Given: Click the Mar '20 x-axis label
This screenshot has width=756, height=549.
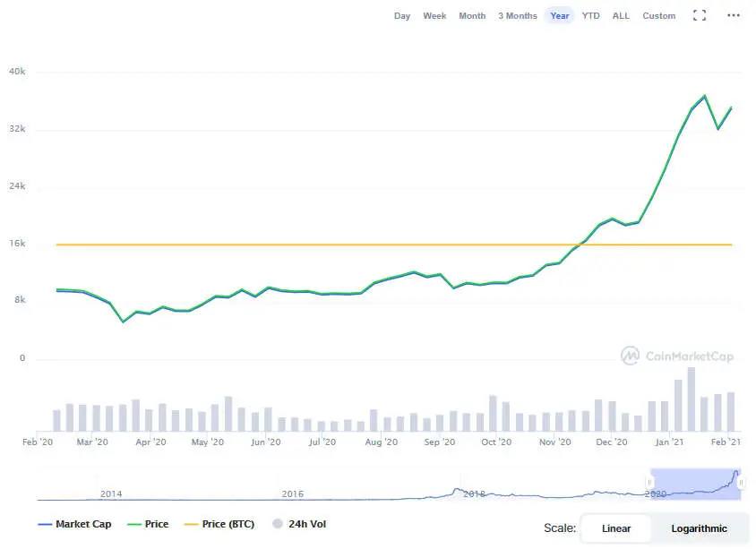Looking at the screenshot, I should tap(92, 442).
